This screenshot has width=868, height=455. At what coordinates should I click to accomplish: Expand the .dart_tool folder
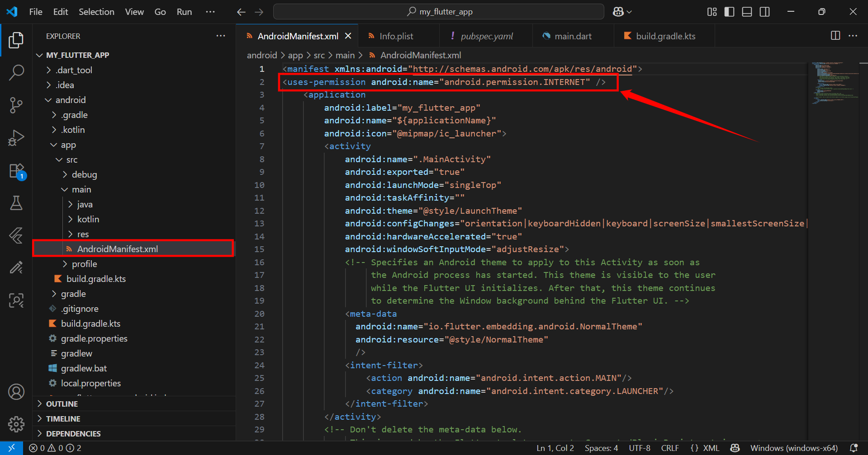pos(134,70)
